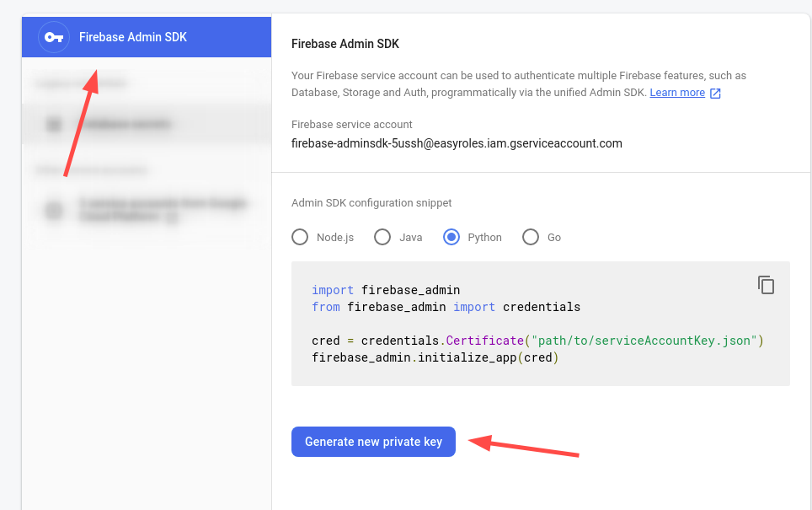The image size is (812, 510).
Task: Click the blurred icon of the bottom sidebar entry
Action: (54, 210)
